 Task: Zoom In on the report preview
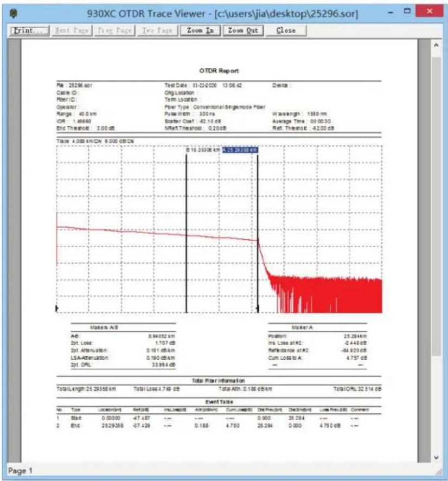pyautogui.click(x=200, y=31)
